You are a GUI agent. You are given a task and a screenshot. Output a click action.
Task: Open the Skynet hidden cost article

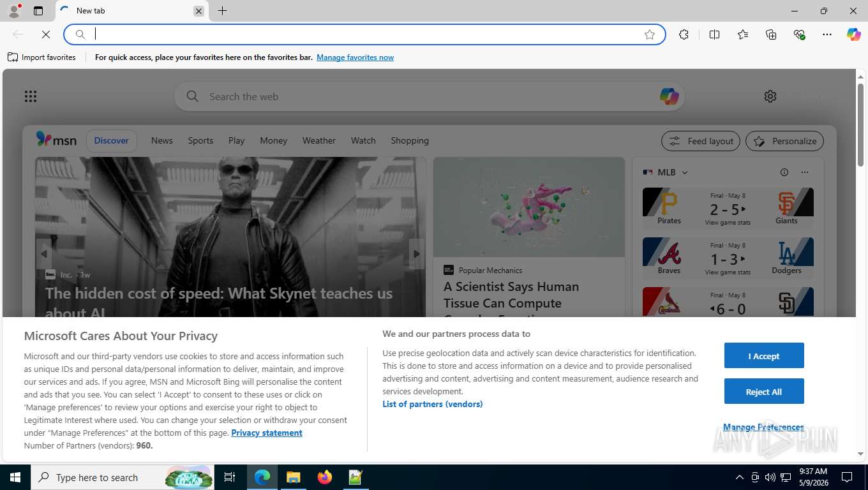[x=219, y=302]
